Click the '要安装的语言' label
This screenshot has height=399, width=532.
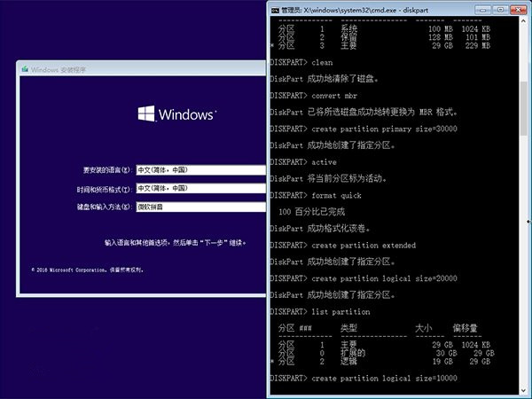(x=107, y=170)
